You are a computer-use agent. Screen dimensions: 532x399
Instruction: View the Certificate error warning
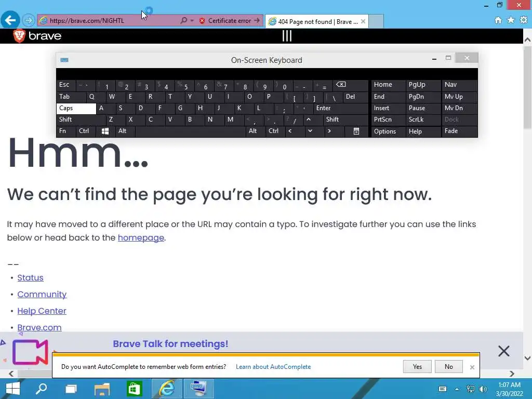pos(225,20)
